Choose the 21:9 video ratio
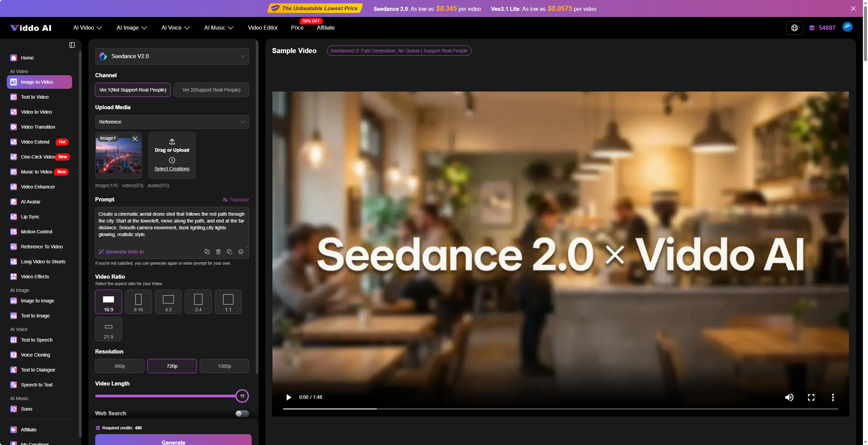Image resolution: width=868 pixels, height=445 pixels. [x=108, y=329]
